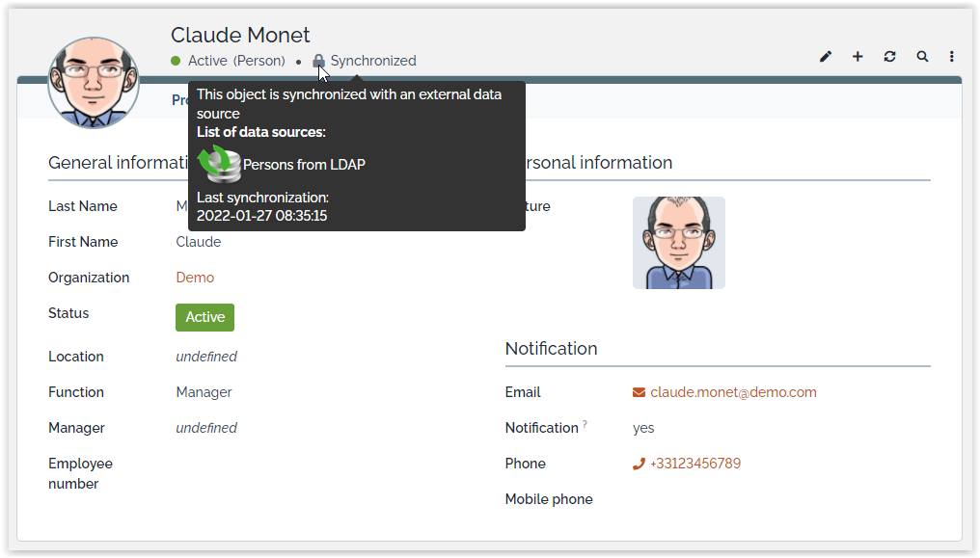Click the phone handset icon
The image size is (980, 558).
coord(639,464)
